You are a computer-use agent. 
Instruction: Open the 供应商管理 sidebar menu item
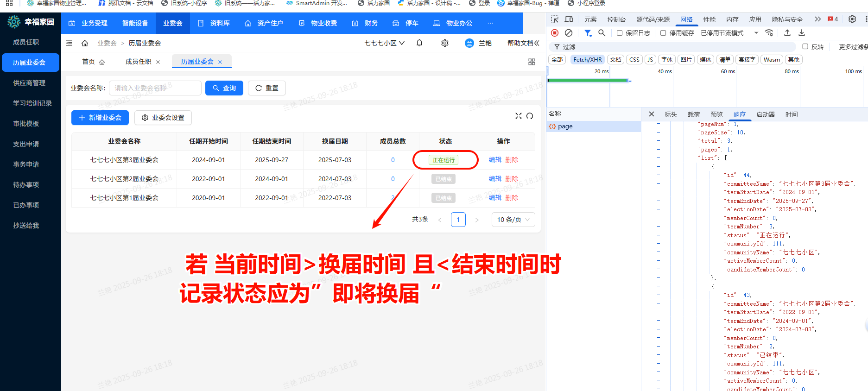coord(31,83)
